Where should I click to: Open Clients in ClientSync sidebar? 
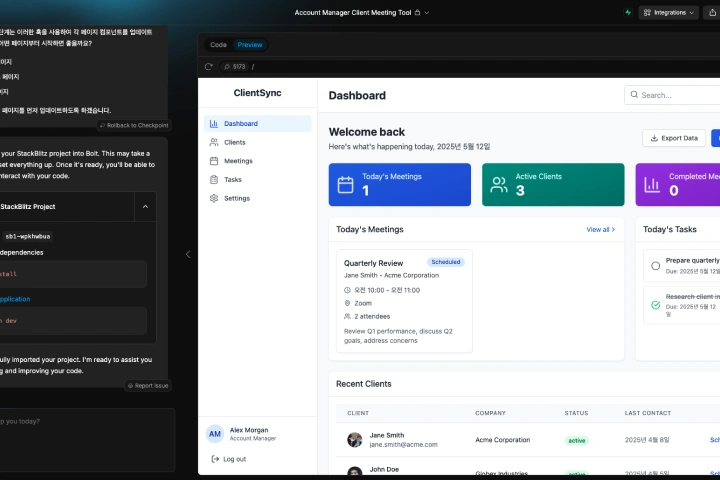click(x=257, y=142)
